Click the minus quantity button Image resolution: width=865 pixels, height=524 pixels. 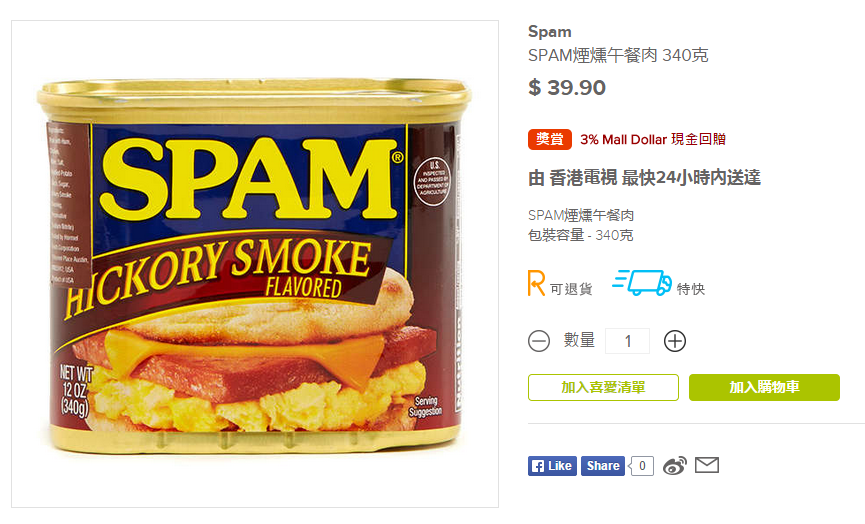(x=539, y=341)
